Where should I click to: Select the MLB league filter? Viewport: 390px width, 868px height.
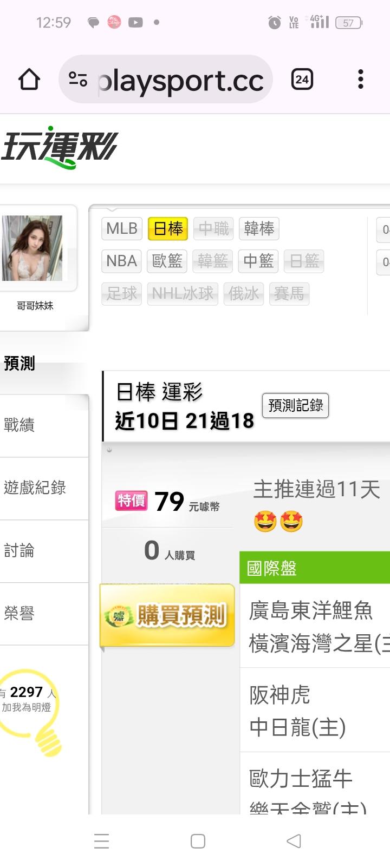click(122, 229)
